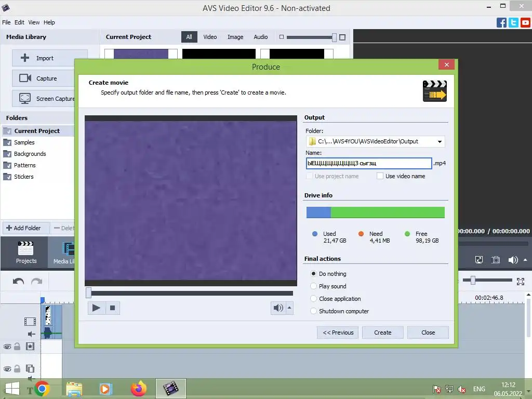
Task: Select Do nothing final action
Action: (x=313, y=273)
